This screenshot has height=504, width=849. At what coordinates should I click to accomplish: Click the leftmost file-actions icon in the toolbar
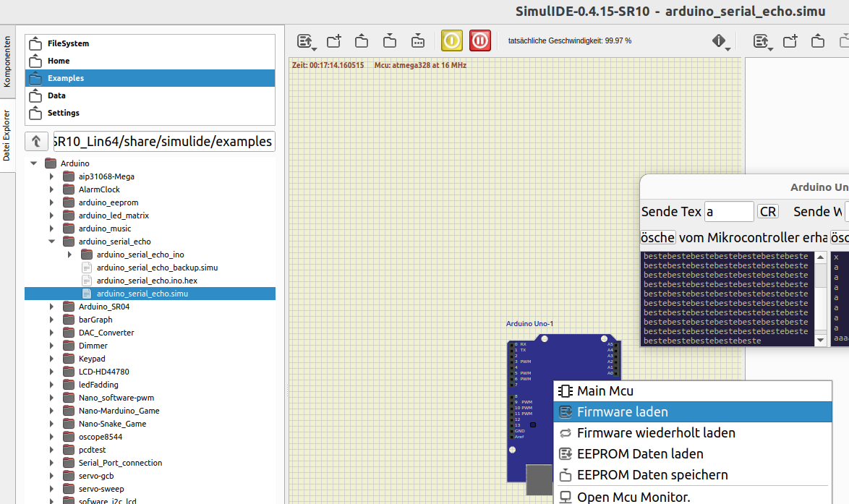click(x=304, y=40)
